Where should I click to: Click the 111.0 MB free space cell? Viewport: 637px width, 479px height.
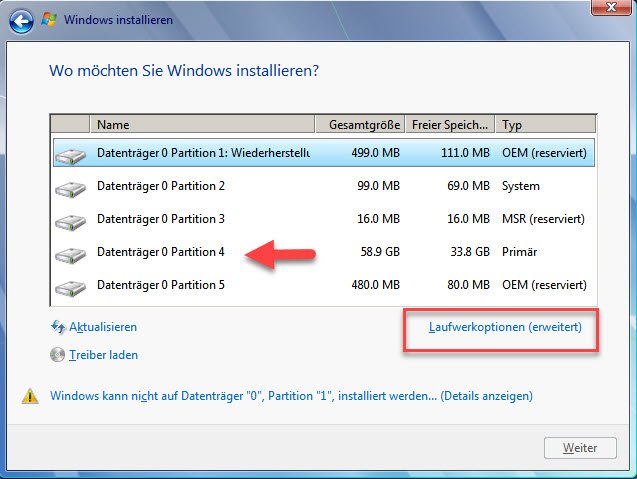466,153
